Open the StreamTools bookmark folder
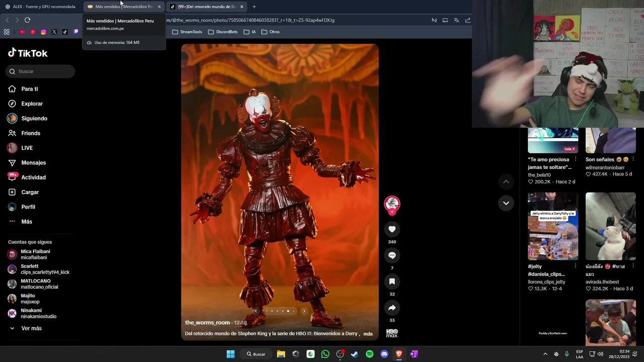Image resolution: width=644 pixels, height=362 pixels. tap(187, 32)
